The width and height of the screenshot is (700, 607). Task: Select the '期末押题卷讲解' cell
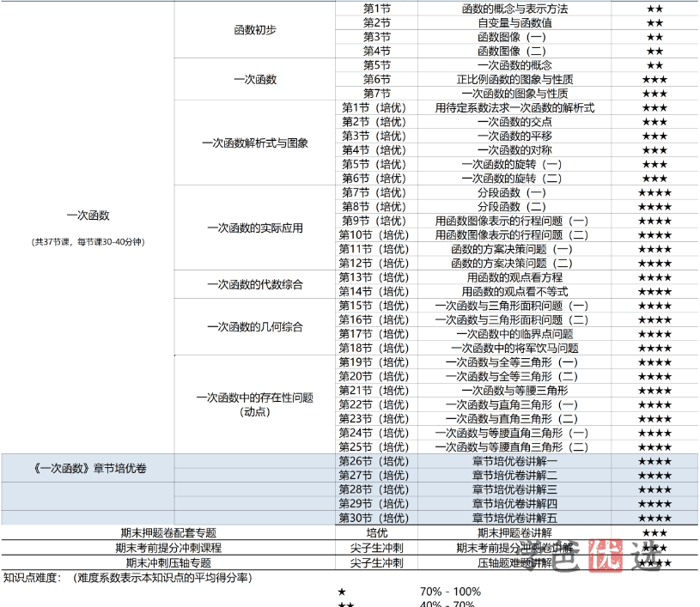[514, 533]
